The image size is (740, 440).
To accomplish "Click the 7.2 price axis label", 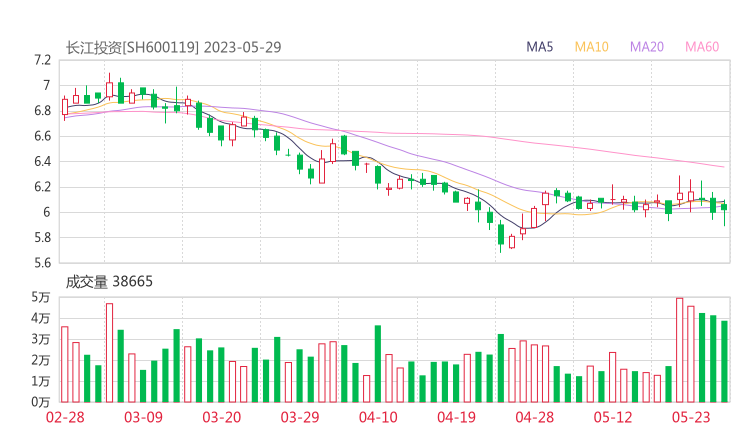I will [x=42, y=60].
